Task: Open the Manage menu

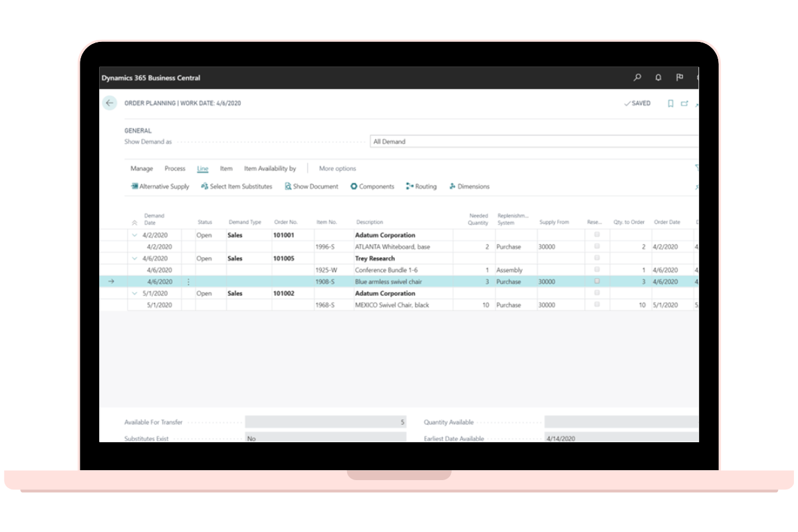Action: tap(142, 169)
